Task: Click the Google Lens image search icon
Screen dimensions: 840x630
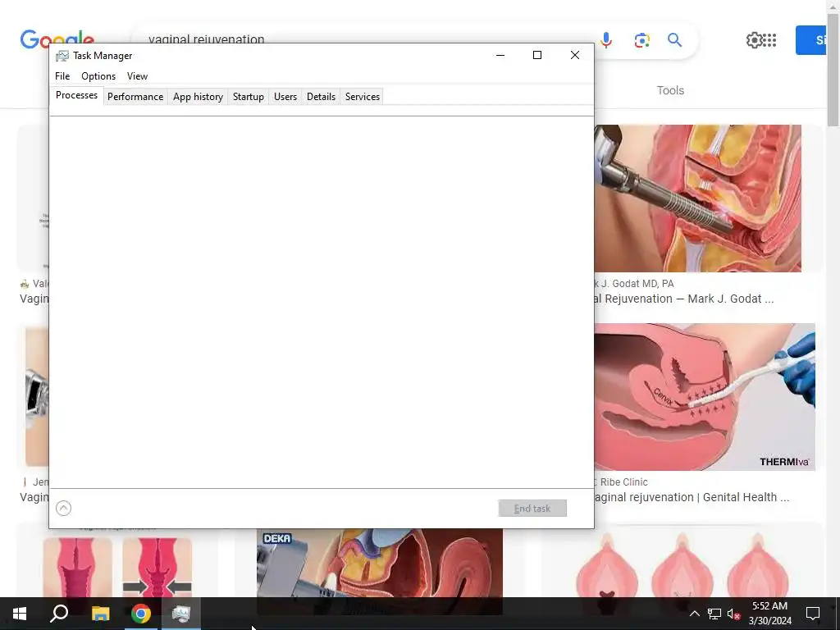Action: click(641, 40)
